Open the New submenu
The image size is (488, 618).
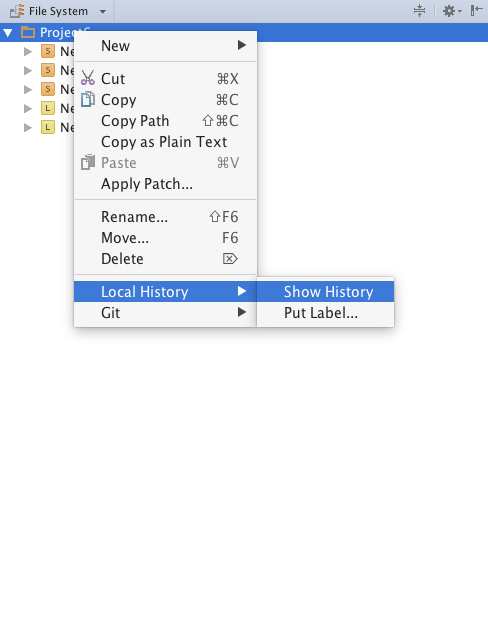point(166,46)
